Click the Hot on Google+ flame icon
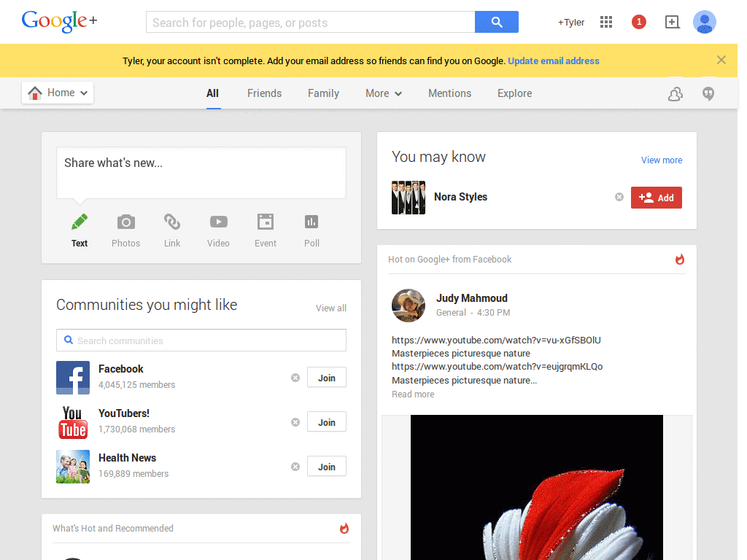The width and height of the screenshot is (747, 560). [x=680, y=259]
